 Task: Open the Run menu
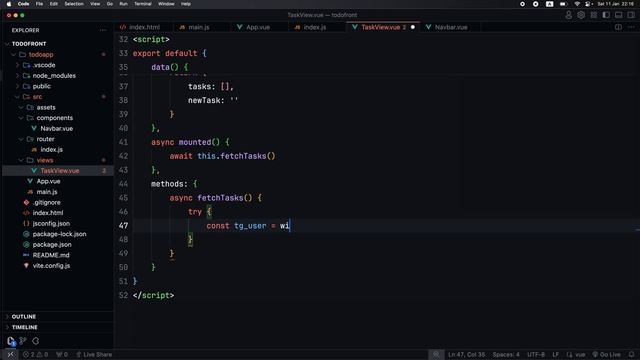pos(123,4)
